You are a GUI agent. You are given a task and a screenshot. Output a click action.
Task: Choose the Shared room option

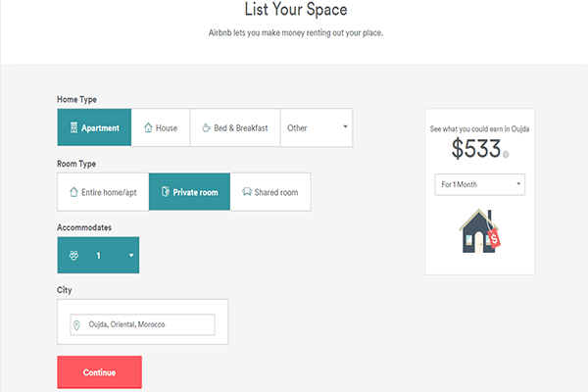pos(270,192)
